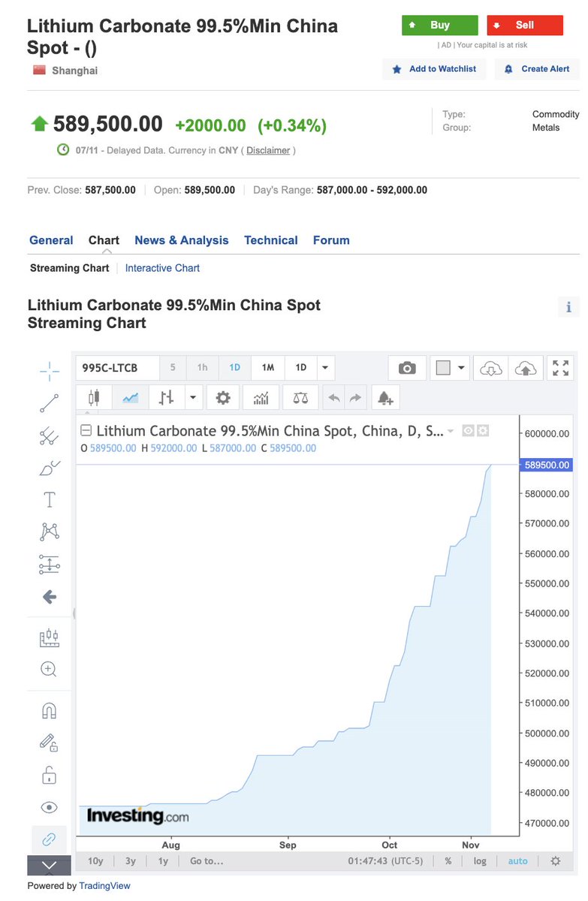Take chart snapshot with camera icon
The width and height of the screenshot is (588, 901).
[x=407, y=368]
